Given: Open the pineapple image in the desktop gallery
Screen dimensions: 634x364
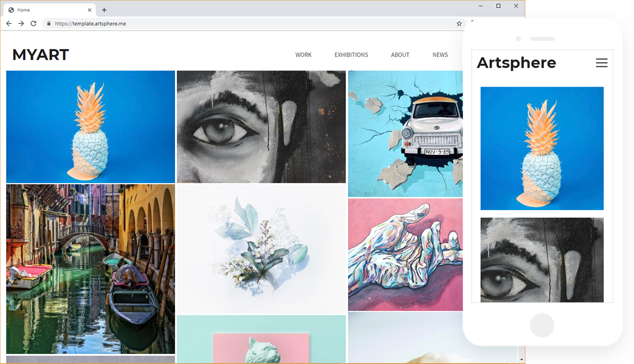Looking at the screenshot, I should point(91,127).
